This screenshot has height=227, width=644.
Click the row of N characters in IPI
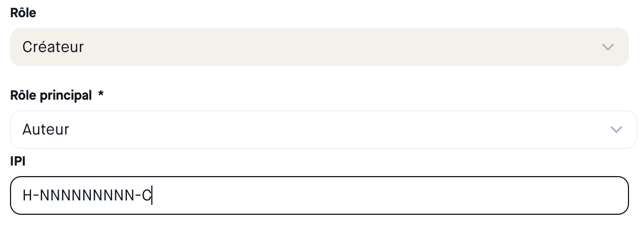point(86,195)
